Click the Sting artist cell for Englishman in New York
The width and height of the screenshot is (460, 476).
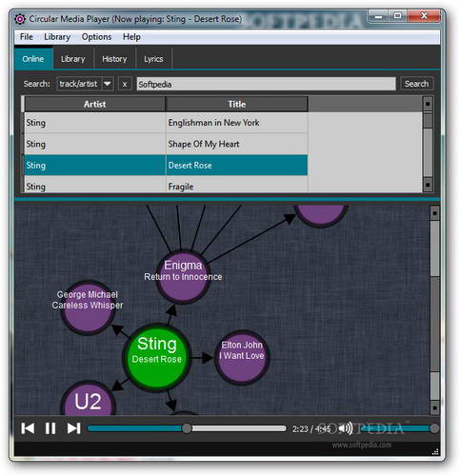coord(95,123)
